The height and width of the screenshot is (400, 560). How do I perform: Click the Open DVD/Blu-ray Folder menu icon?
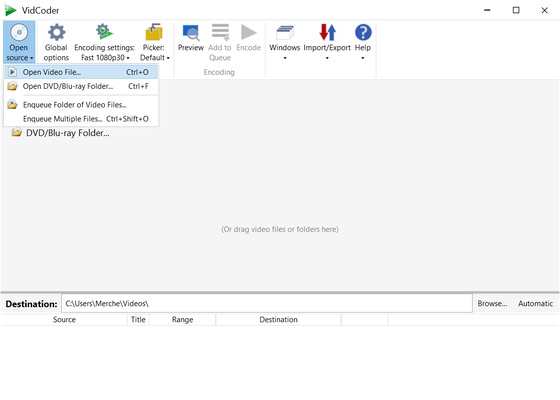pyautogui.click(x=12, y=86)
